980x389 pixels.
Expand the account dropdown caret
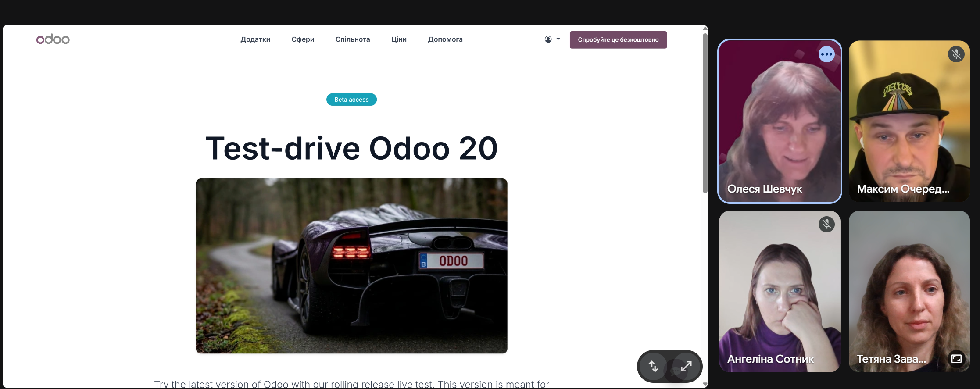point(558,39)
